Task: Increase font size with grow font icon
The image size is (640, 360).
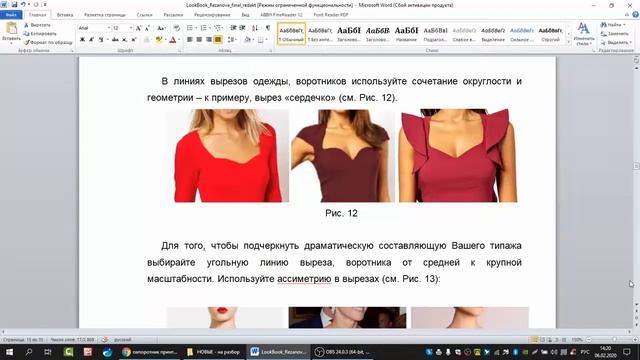Action: pyautogui.click(x=138, y=28)
